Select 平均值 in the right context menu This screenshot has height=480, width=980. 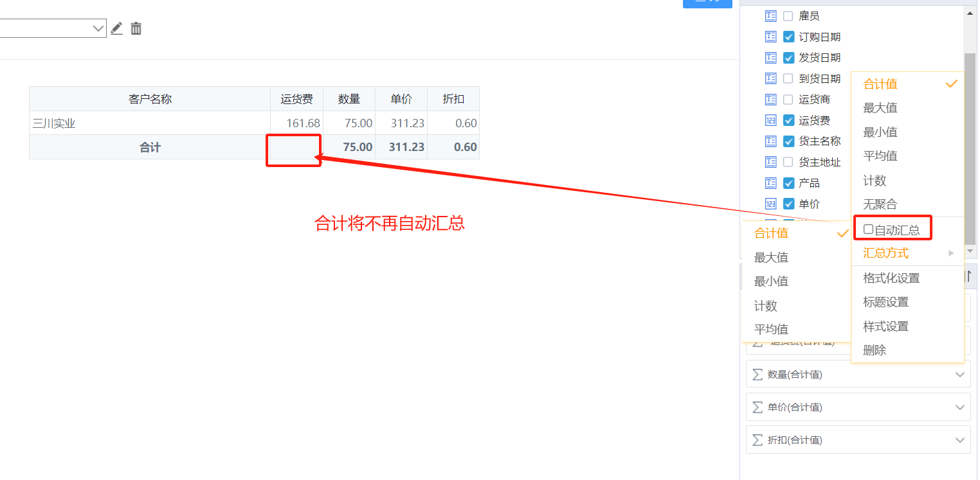click(x=880, y=156)
